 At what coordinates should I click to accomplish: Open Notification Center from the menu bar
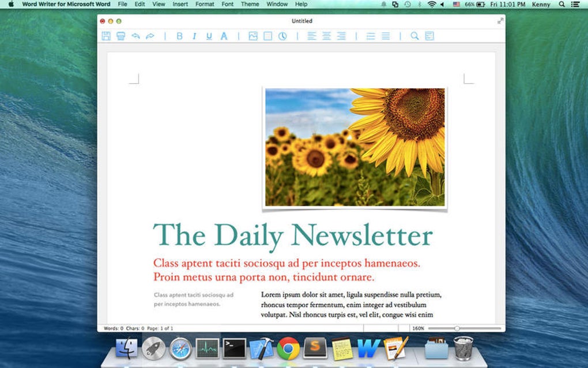click(575, 4)
